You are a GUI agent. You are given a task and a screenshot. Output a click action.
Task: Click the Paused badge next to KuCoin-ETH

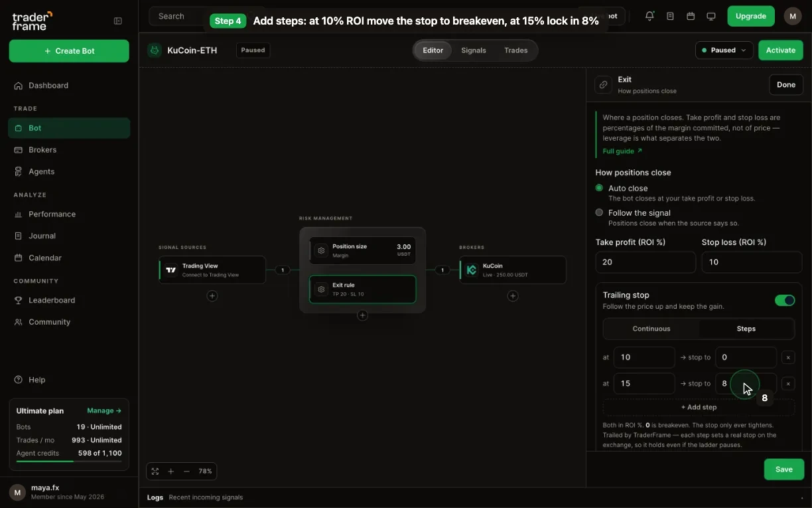click(x=253, y=50)
